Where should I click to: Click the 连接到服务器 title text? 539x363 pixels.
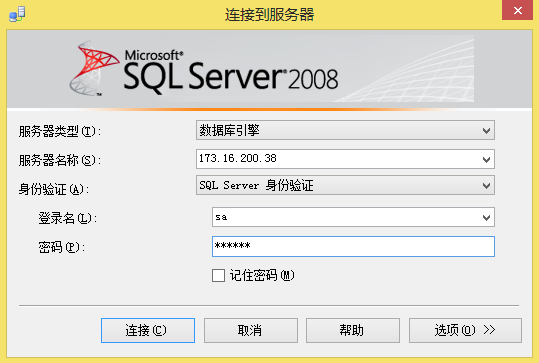tap(270, 14)
